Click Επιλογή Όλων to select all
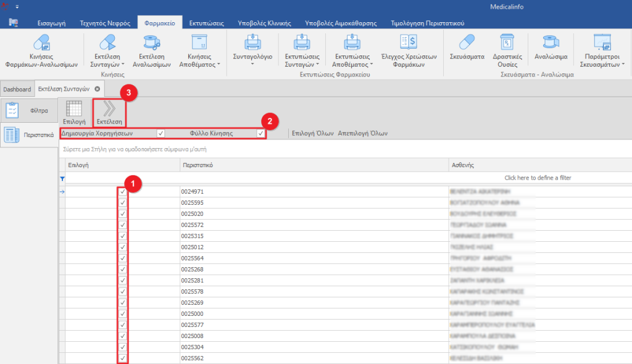632x364 pixels. 312,133
